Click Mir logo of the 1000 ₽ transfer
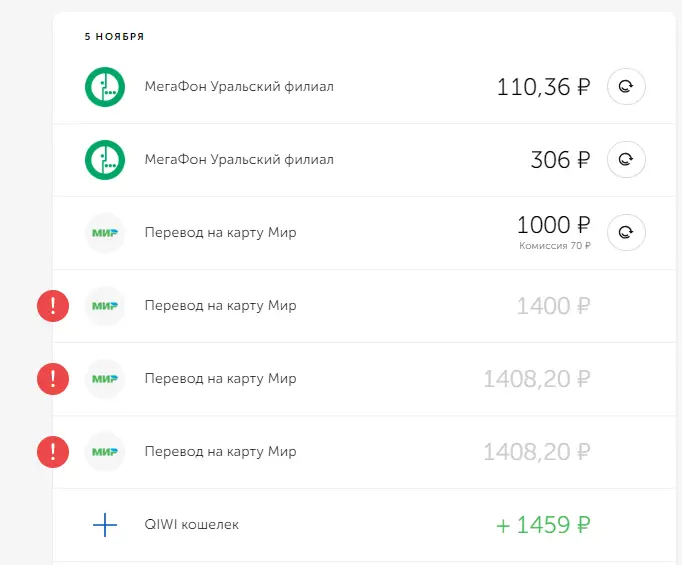The height and width of the screenshot is (565, 682). point(105,233)
